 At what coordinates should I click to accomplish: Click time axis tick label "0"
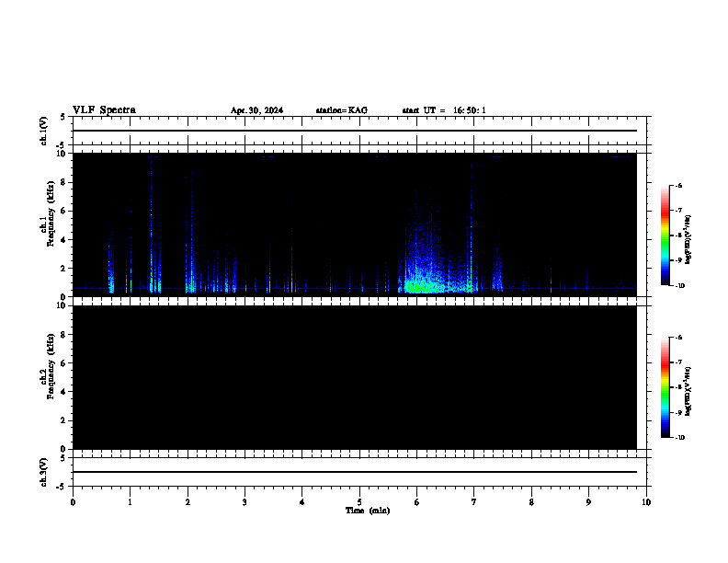(x=73, y=502)
